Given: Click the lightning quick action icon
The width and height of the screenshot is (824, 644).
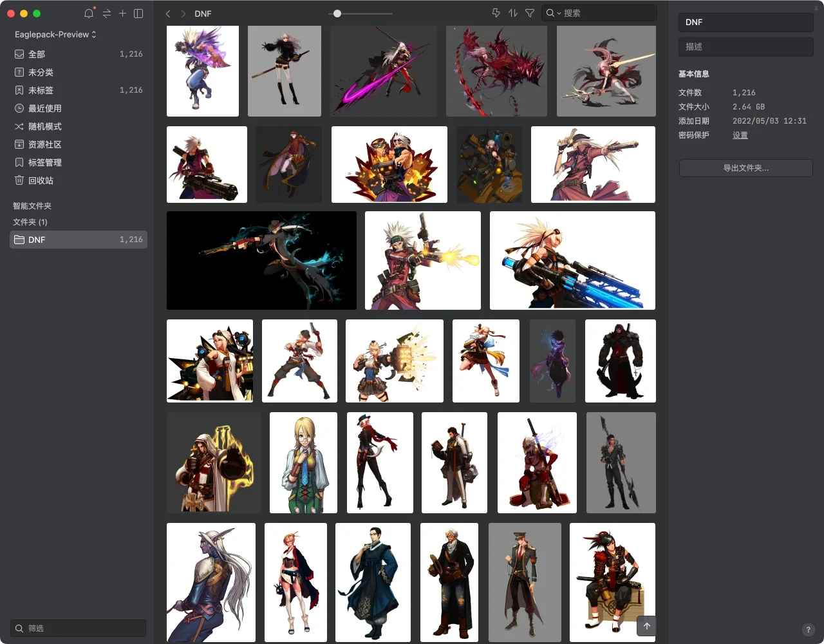Looking at the screenshot, I should pyautogui.click(x=496, y=13).
